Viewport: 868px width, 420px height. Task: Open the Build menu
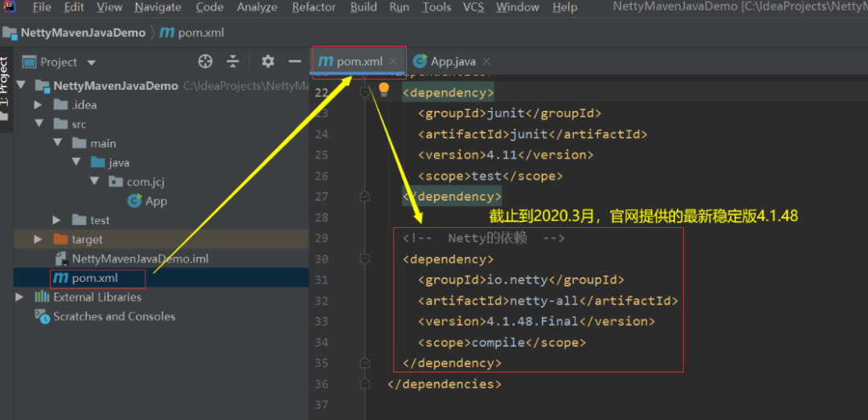coord(364,7)
